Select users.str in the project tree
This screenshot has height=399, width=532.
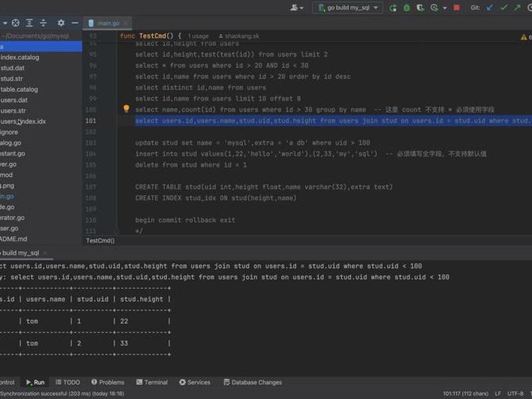coord(13,110)
